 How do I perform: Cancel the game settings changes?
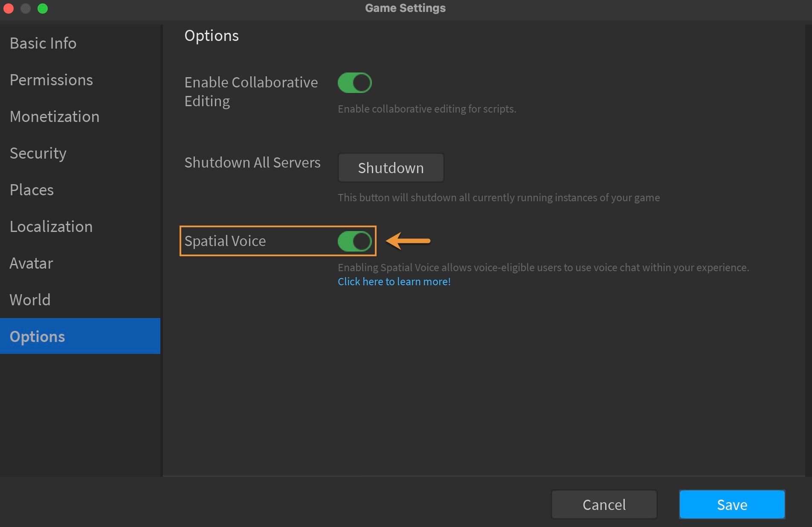tap(604, 504)
